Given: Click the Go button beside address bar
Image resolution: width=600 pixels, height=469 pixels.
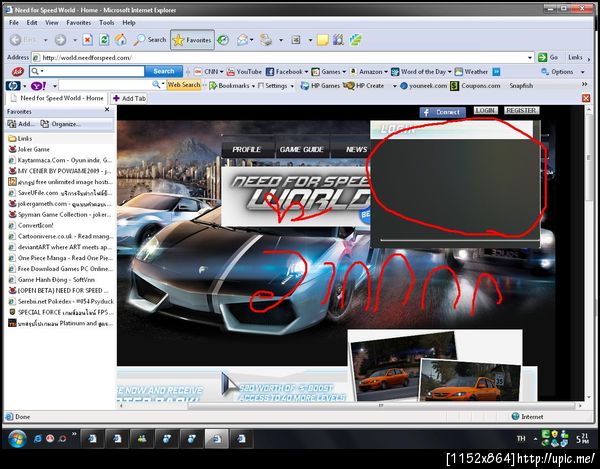Looking at the screenshot, I should (x=548, y=57).
